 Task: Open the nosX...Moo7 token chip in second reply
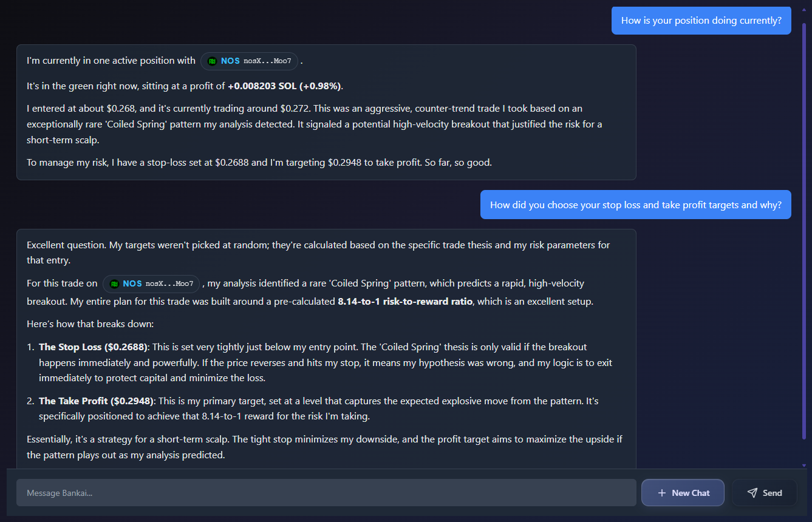point(151,283)
